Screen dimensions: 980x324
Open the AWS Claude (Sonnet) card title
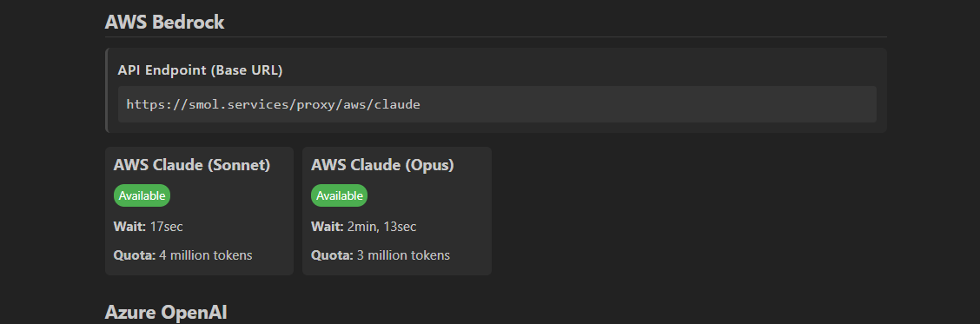tap(192, 165)
